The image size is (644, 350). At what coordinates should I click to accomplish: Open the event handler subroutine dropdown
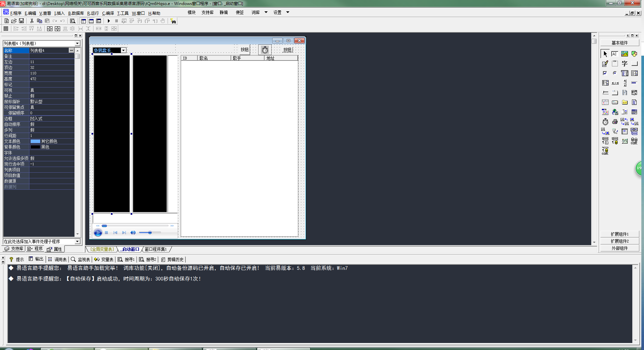click(77, 241)
